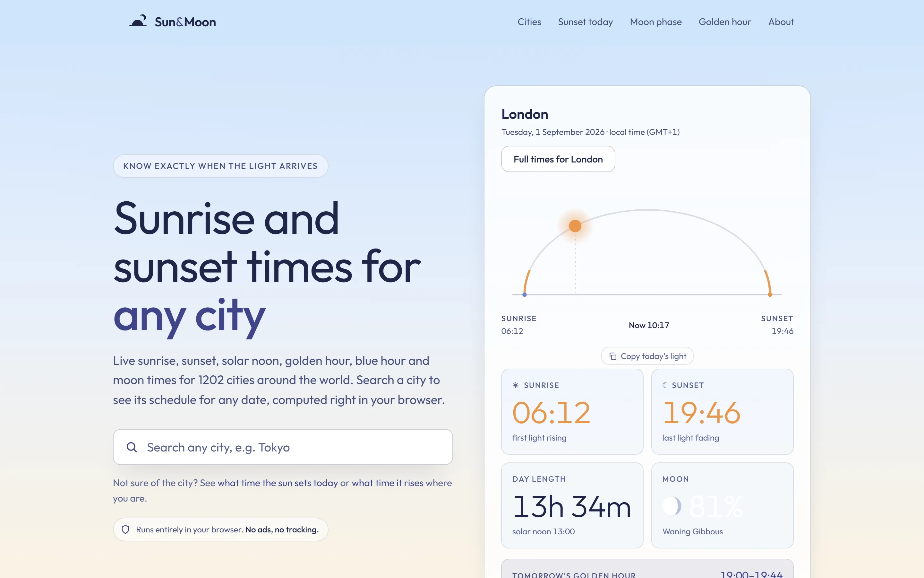Go to the Moon phase page
Screen dimensions: 924x578
655,22
